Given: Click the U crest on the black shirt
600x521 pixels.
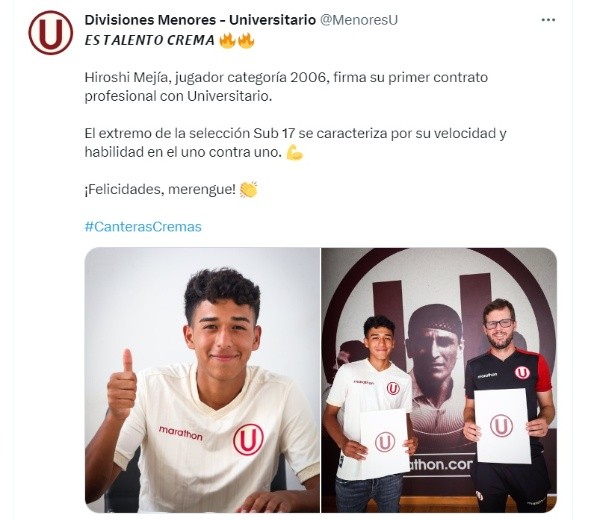Looking at the screenshot, I should coord(522,372).
